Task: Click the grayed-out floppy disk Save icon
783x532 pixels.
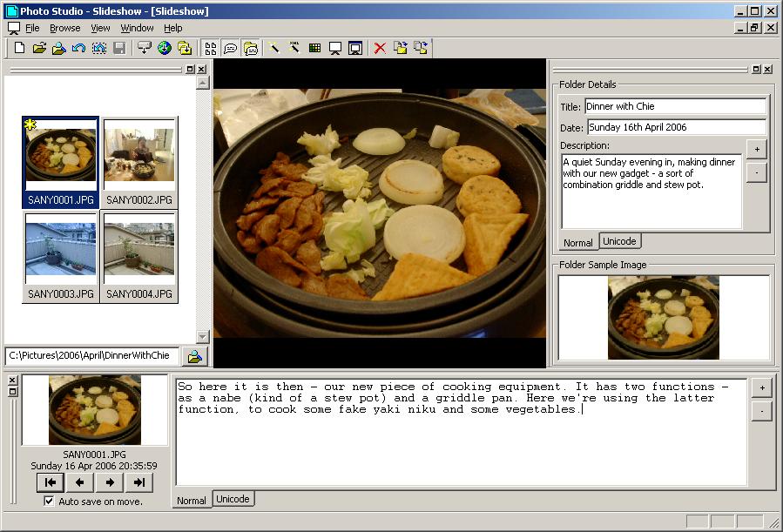Action: (119, 48)
